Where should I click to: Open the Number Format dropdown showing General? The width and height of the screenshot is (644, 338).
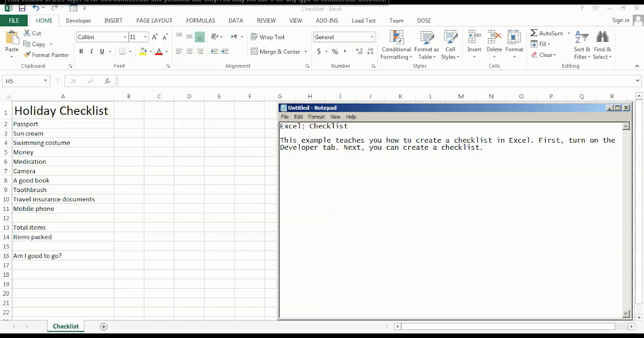[343, 36]
